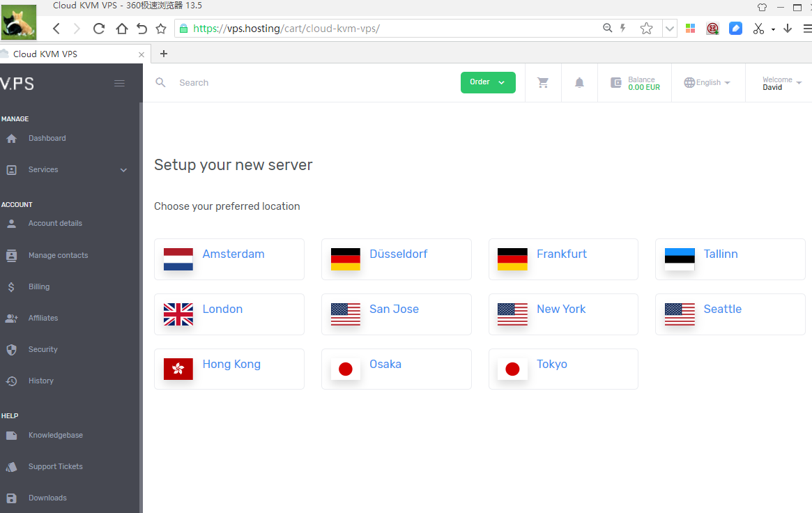Open the Welcome David account menu
This screenshot has width=812, height=513.
pos(781,83)
